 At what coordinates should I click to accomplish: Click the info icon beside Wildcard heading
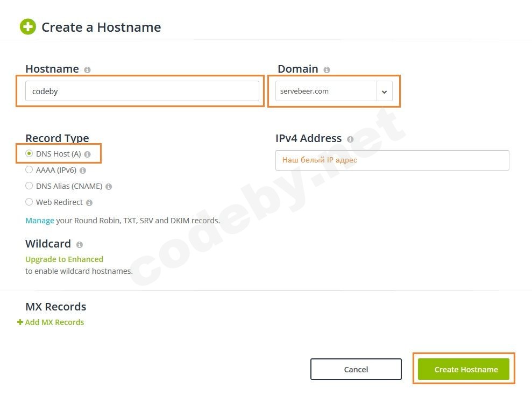coord(80,245)
